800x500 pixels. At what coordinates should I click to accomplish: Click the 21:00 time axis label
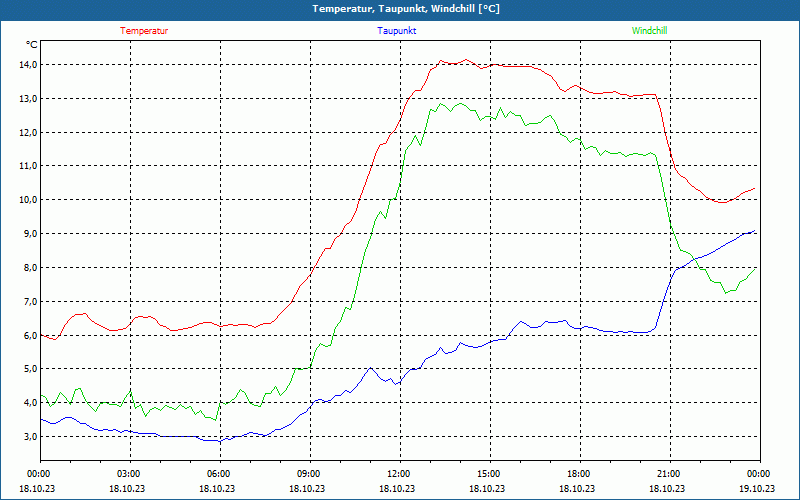coord(668,474)
